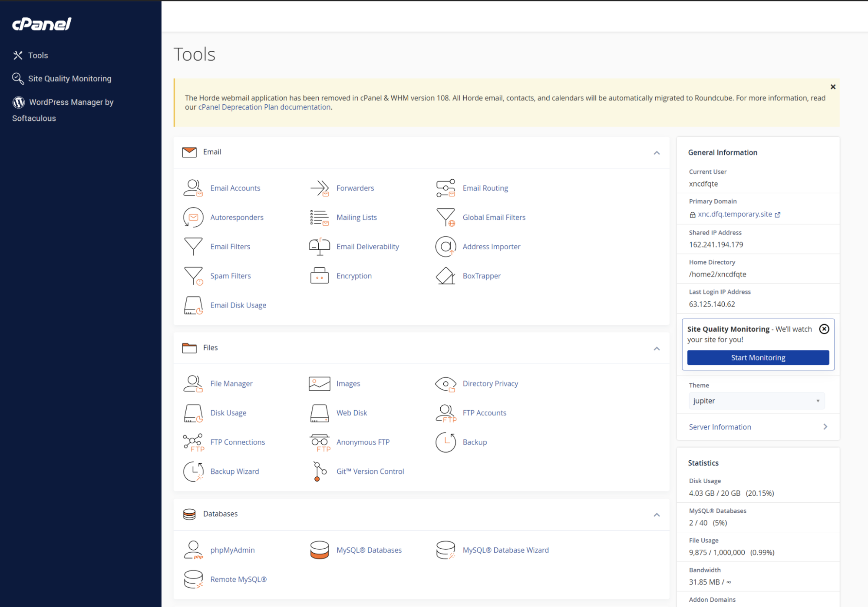
Task: Click the current user xncdfqte
Action: click(703, 184)
